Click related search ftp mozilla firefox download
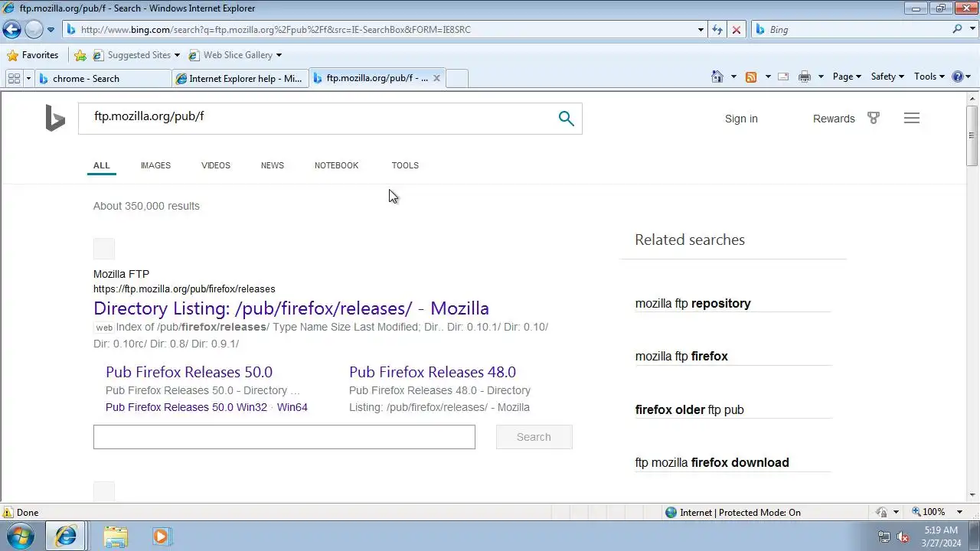The width and height of the screenshot is (980, 551). tap(712, 463)
